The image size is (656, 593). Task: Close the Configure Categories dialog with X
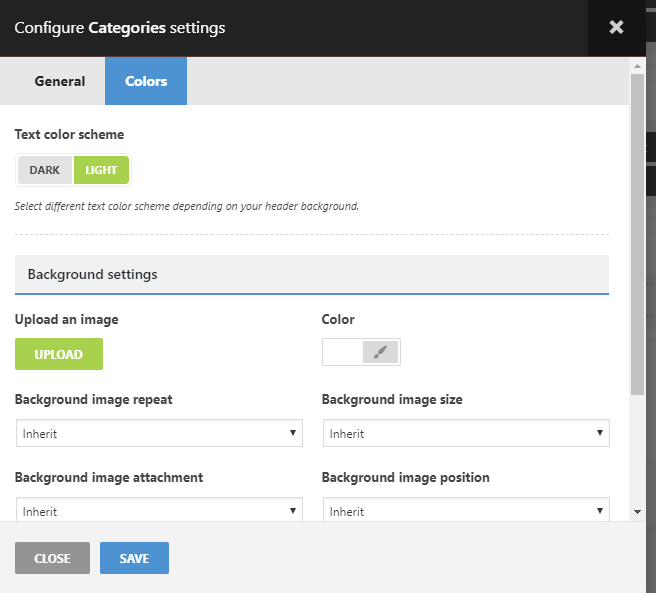click(x=616, y=28)
